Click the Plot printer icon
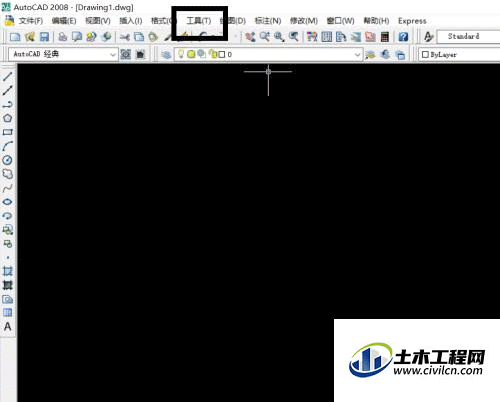Screen dimensions: 500x402 click(x=63, y=37)
